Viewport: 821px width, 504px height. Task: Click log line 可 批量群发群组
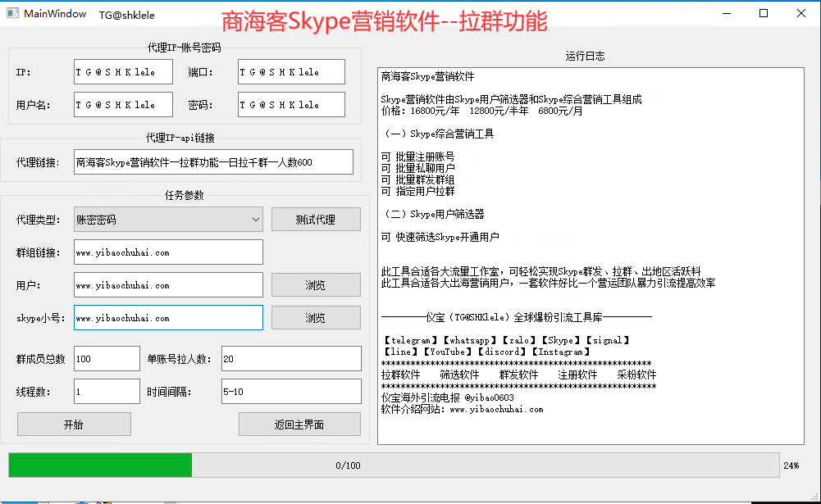pos(417,179)
